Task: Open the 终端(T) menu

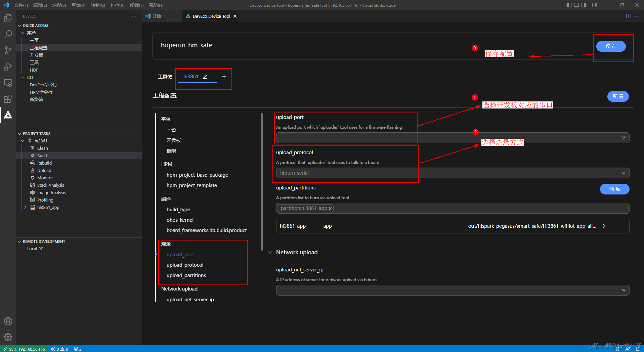Action: 137,5
